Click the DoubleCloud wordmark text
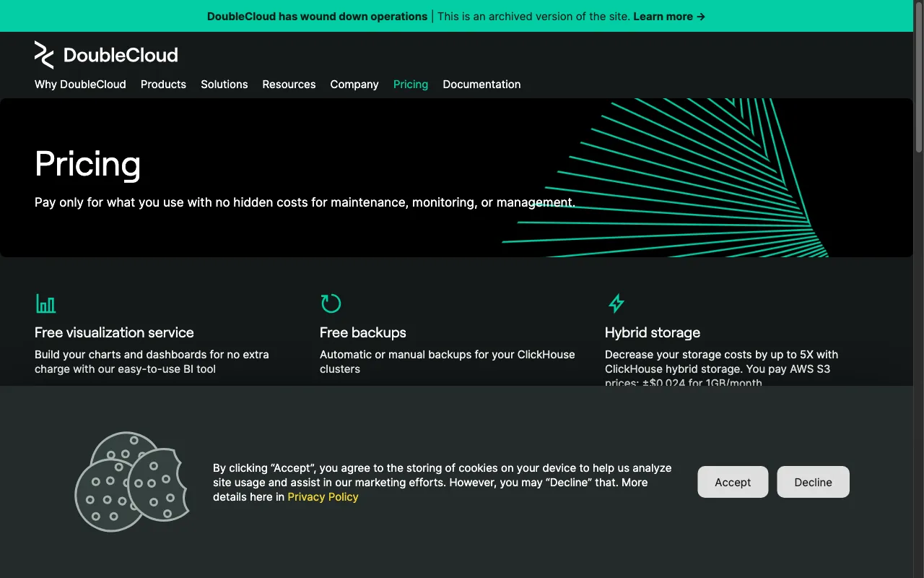Image resolution: width=924 pixels, height=578 pixels. coord(121,55)
